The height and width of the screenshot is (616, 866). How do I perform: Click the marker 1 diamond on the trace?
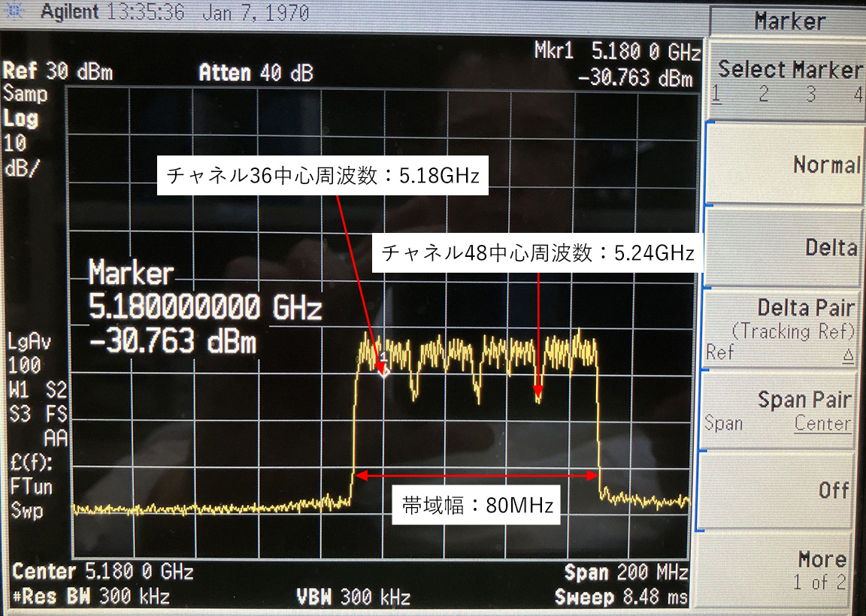383,369
